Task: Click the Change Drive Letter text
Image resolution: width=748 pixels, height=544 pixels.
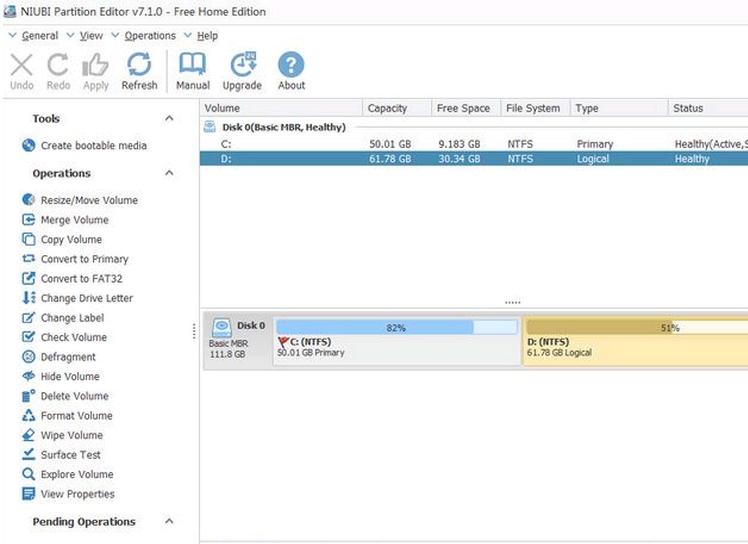Action: click(87, 298)
